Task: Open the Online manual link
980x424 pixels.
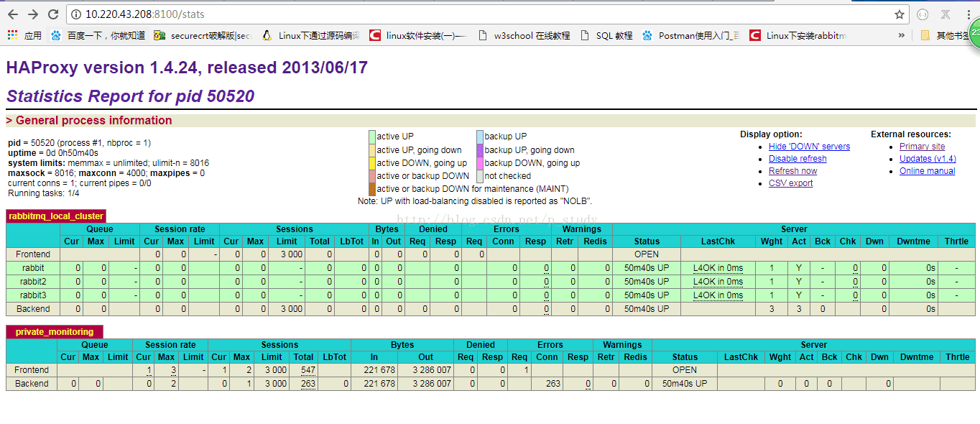Action: (927, 171)
